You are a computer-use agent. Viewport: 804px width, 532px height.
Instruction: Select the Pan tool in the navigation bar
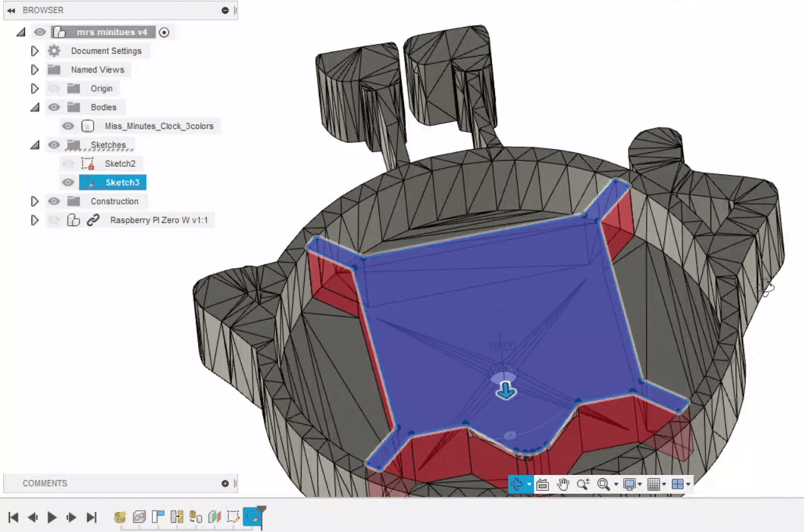click(x=563, y=484)
